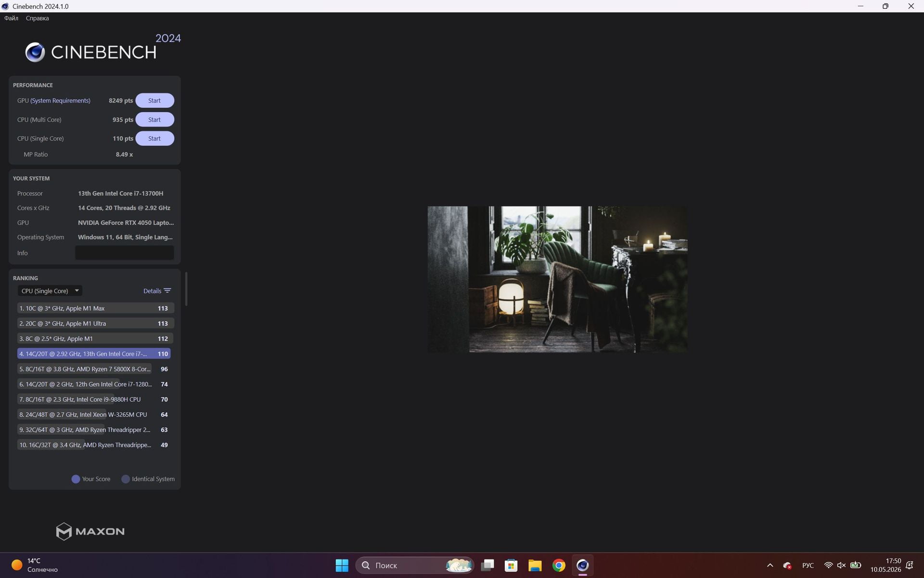The height and width of the screenshot is (578, 924).
Task: Show hidden system tray icons
Action: pyautogui.click(x=770, y=565)
